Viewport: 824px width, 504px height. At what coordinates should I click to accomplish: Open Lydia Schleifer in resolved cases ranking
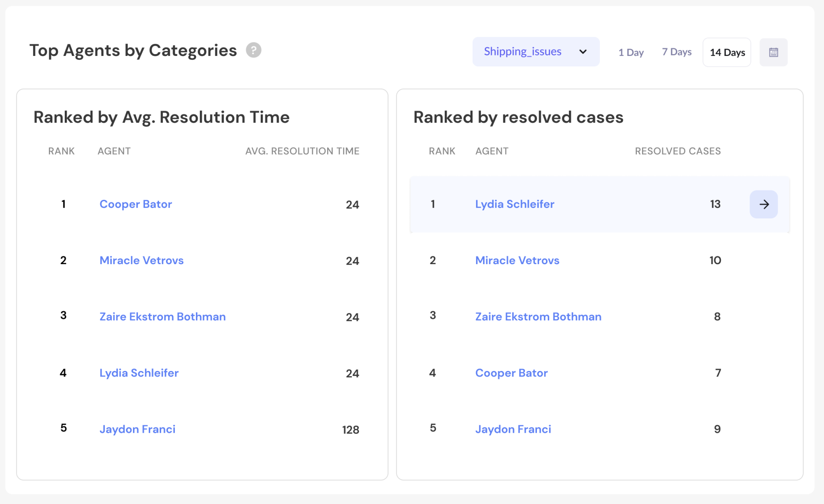(x=514, y=204)
